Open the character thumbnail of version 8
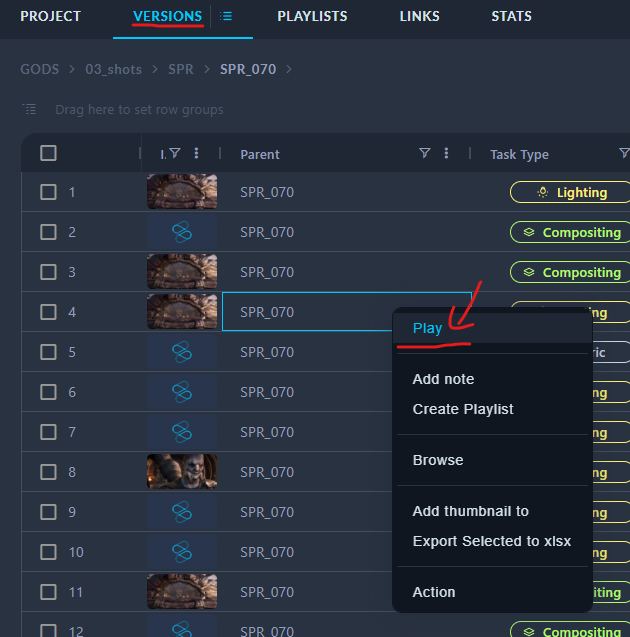 tap(182, 471)
